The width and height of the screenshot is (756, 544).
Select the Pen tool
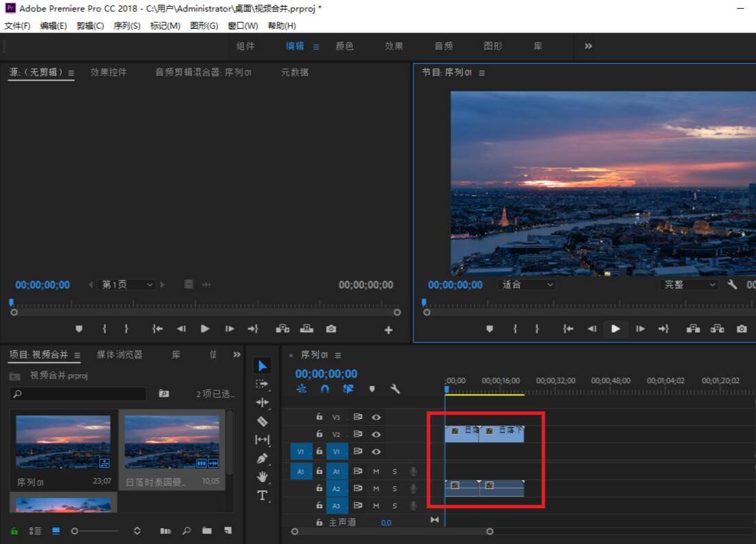coord(262,458)
